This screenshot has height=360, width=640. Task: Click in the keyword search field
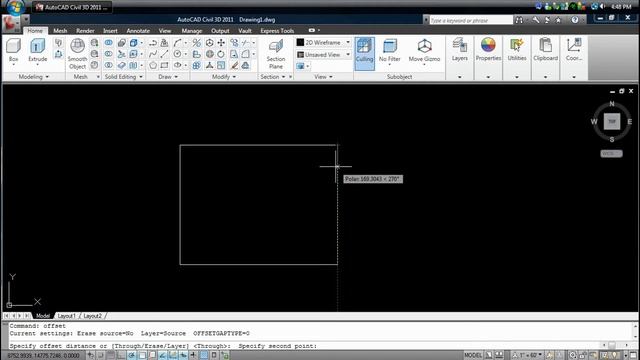point(471,20)
